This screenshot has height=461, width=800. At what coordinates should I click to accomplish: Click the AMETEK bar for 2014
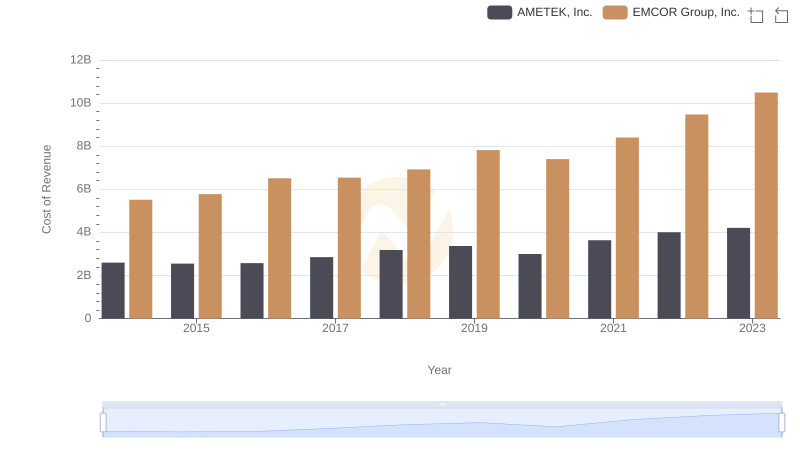point(113,291)
